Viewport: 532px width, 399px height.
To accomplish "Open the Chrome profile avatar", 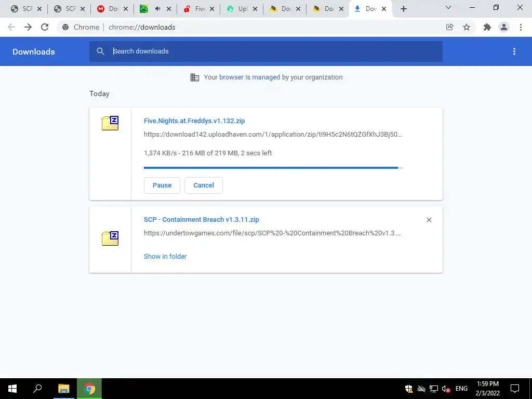I will (504, 27).
